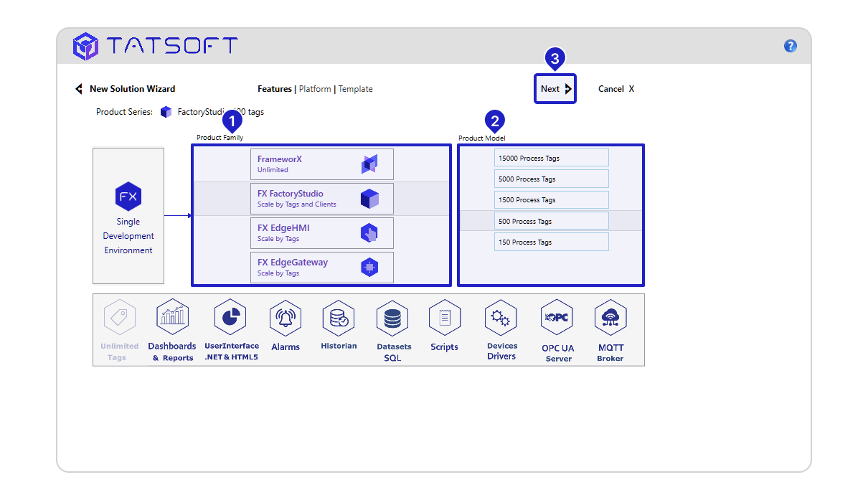The image size is (868, 500).
Task: Choose FX FactoryStudio product family
Action: click(x=321, y=199)
